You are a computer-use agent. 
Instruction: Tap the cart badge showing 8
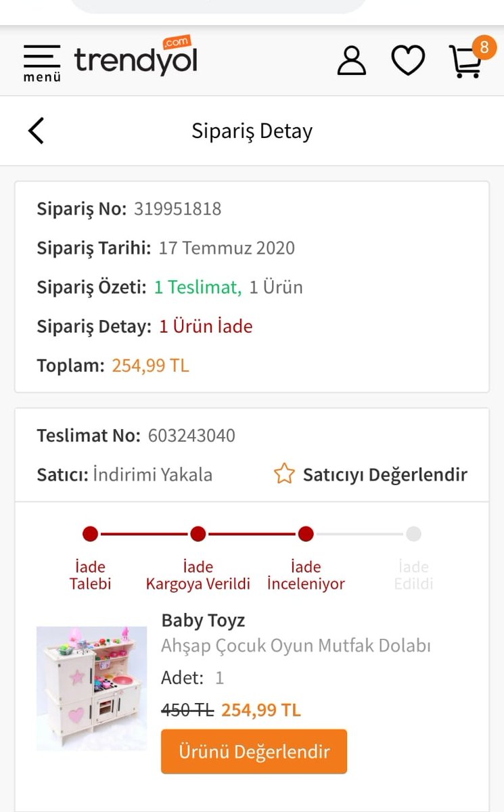pyautogui.click(x=484, y=47)
